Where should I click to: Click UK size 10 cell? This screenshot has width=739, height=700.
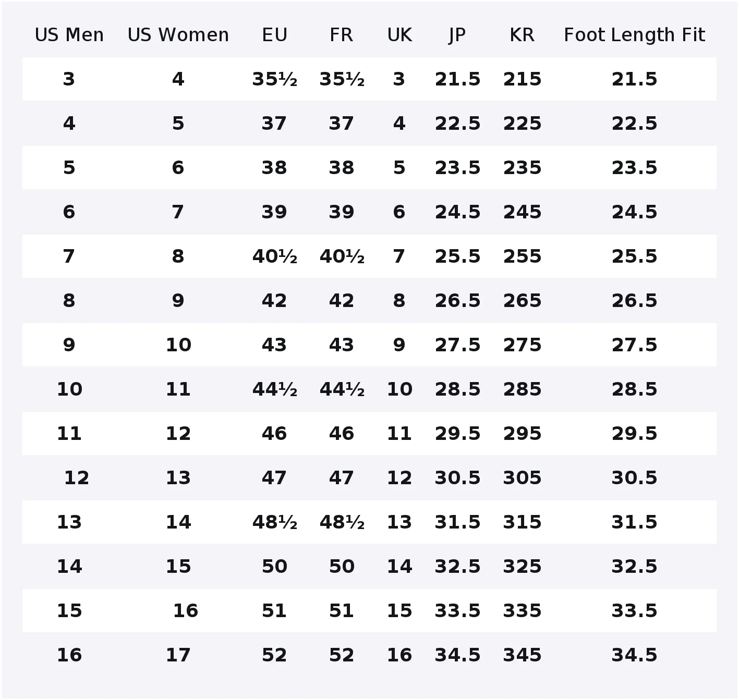pyautogui.click(x=399, y=389)
